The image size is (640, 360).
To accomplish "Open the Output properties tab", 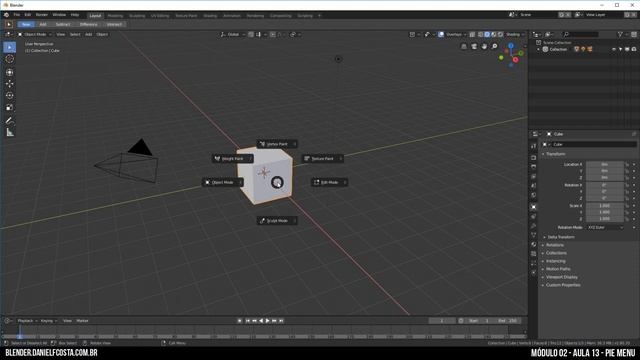I will tap(533, 167).
